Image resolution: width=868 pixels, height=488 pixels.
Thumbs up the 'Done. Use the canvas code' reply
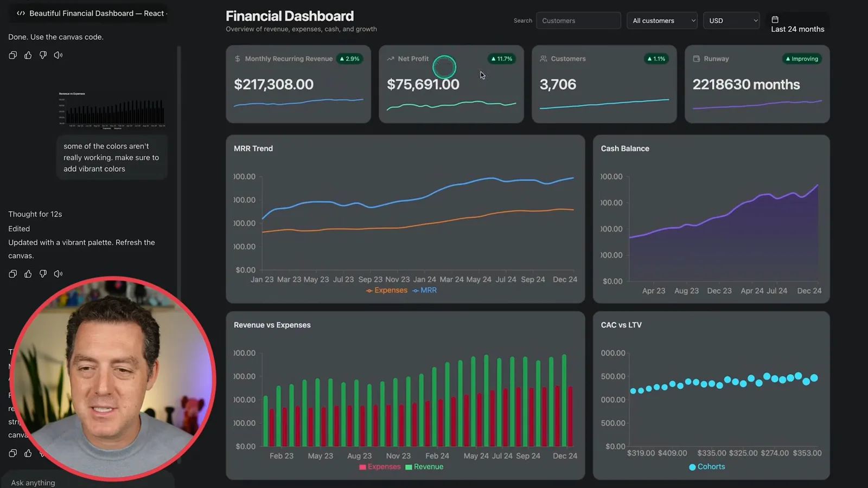28,55
